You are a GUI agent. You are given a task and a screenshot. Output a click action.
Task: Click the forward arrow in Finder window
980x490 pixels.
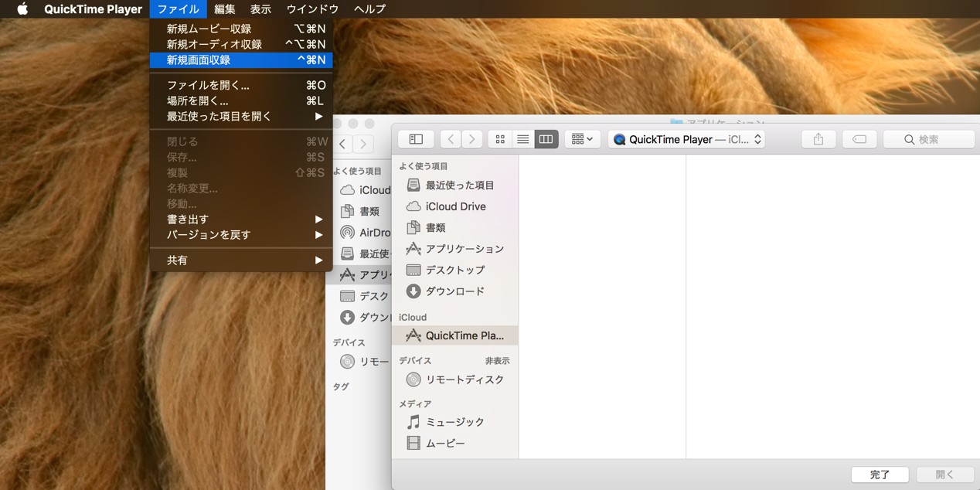[363, 144]
